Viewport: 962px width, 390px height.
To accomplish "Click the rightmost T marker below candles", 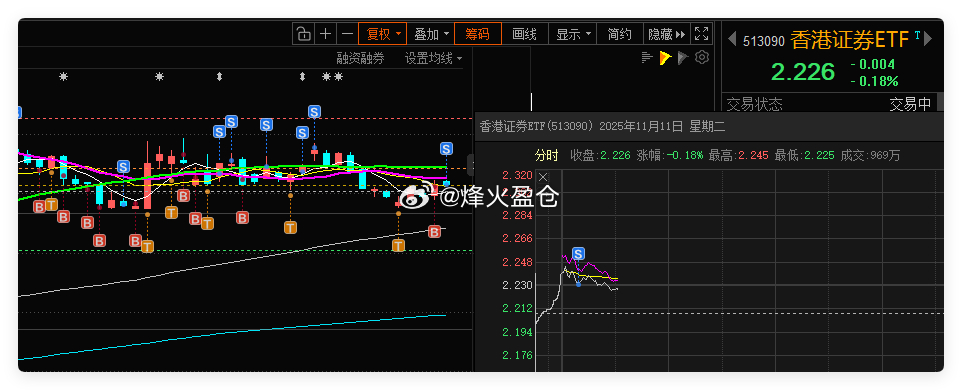I will point(399,246).
